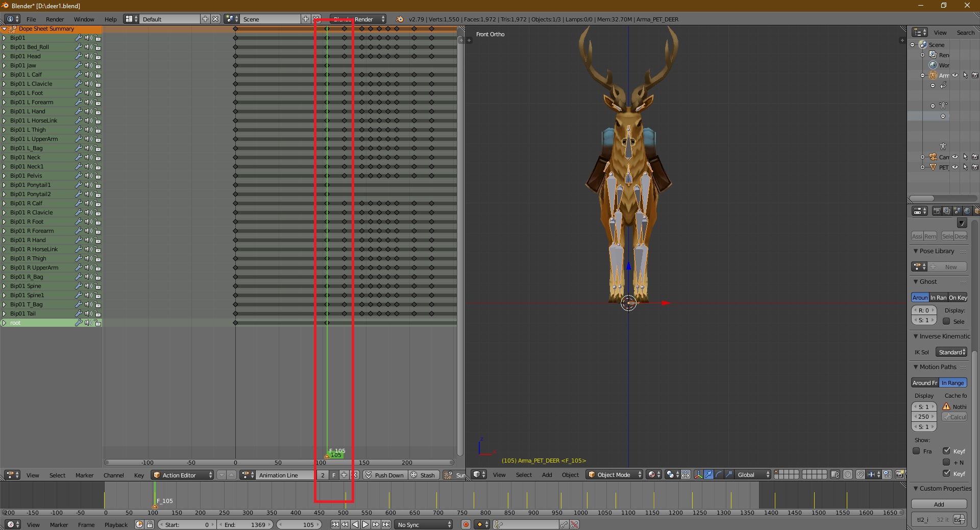Click the lock icon on Bip01 Pelvis channel
The image size is (980, 530).
click(98, 176)
